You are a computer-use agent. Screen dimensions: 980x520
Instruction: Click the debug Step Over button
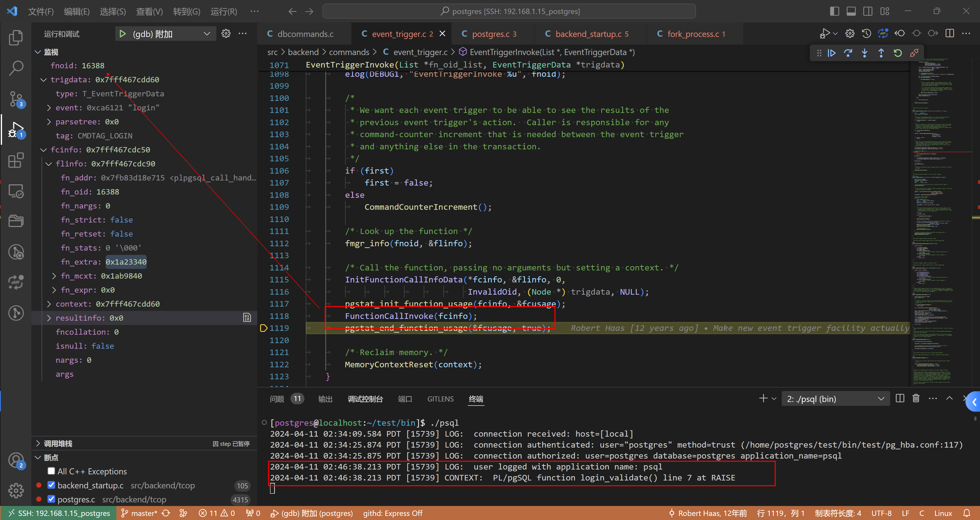pos(848,53)
